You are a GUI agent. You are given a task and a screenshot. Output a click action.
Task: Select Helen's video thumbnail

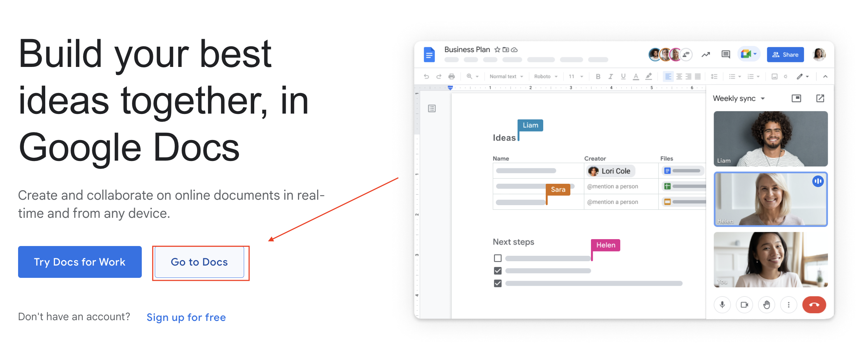[770, 199]
